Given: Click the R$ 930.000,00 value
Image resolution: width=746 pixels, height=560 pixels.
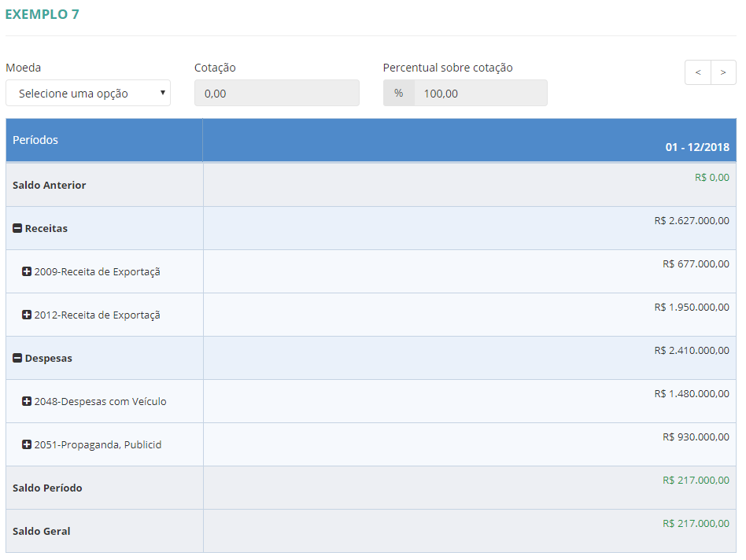Looking at the screenshot, I should [696, 437].
